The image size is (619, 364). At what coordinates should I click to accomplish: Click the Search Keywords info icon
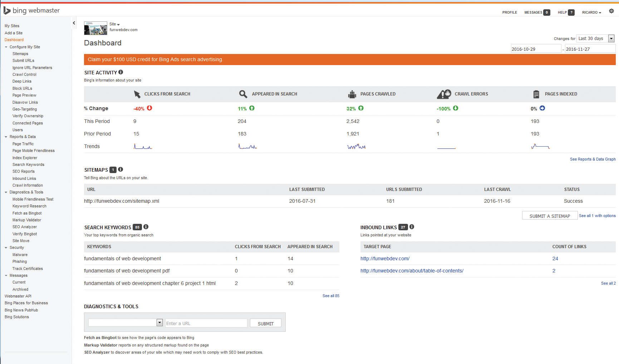pos(146,227)
